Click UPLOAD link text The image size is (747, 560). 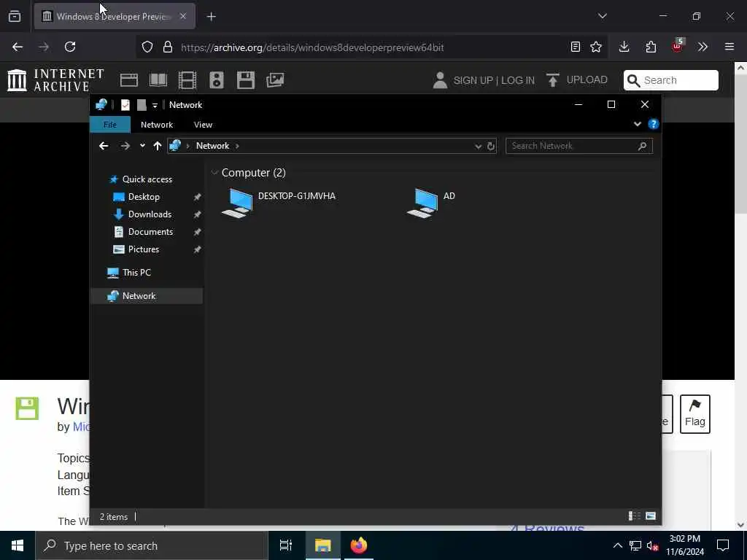point(587,79)
